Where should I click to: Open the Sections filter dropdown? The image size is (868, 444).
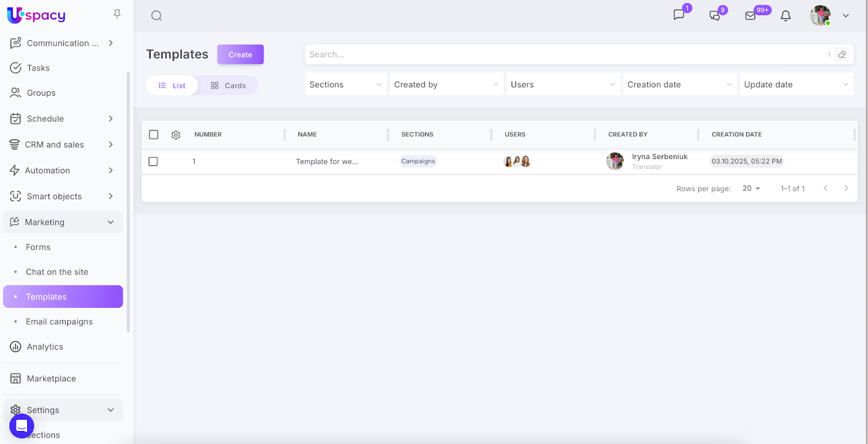[x=346, y=85]
